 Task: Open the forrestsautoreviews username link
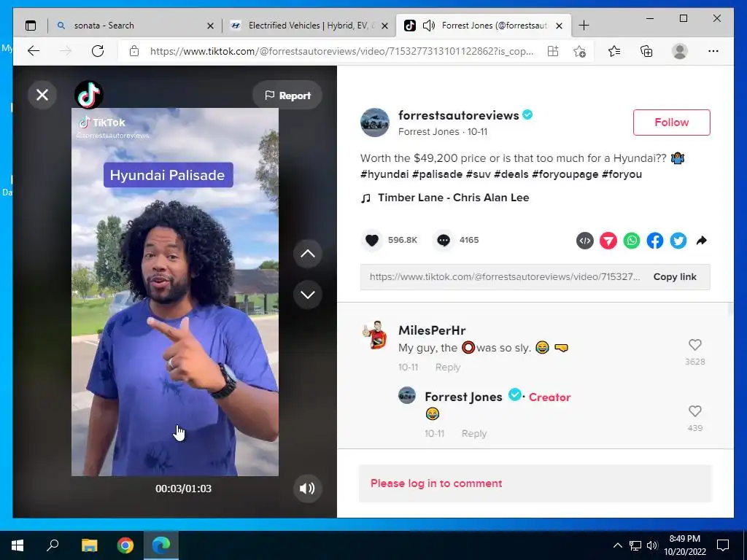[458, 115]
